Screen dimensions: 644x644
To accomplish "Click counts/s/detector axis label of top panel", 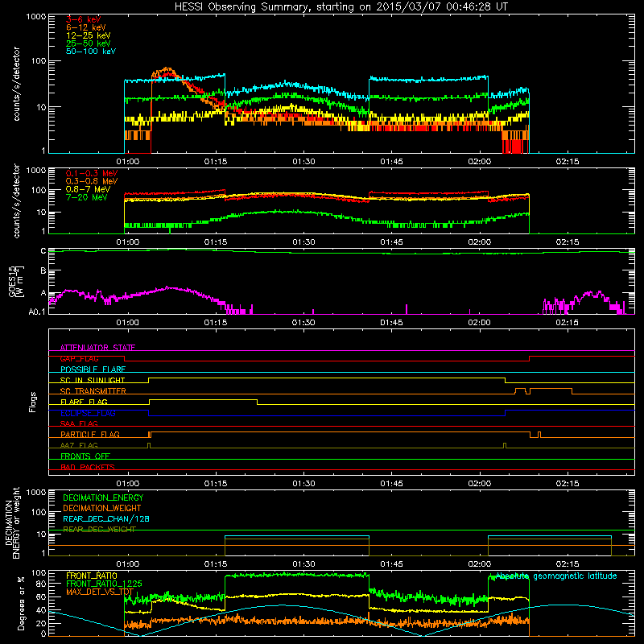I will (16, 84).
